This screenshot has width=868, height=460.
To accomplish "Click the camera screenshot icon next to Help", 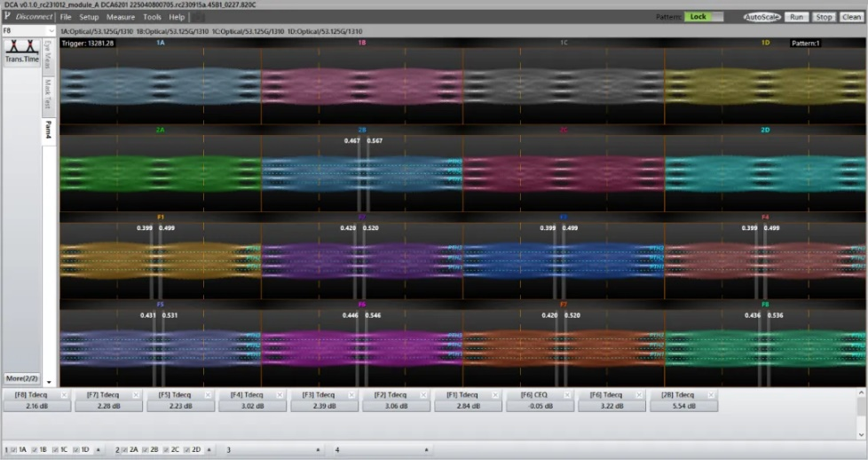I will point(199,17).
